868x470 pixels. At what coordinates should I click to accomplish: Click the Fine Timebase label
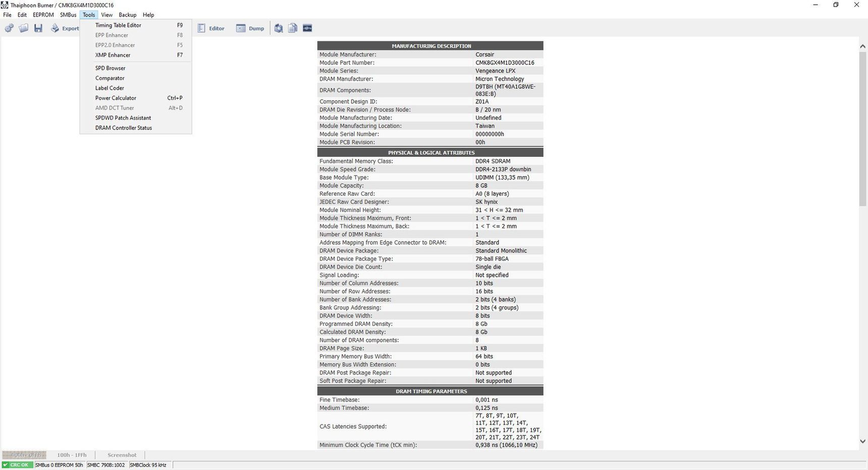pos(340,400)
